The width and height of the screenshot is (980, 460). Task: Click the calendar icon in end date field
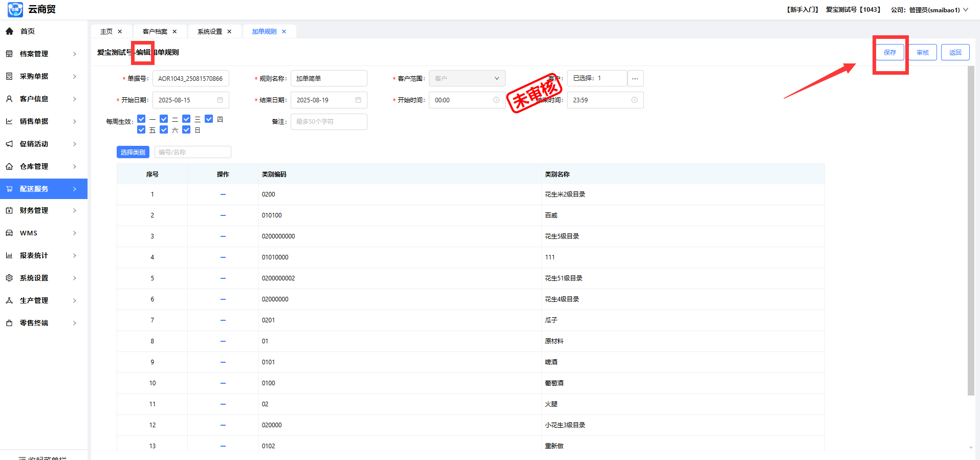click(358, 100)
